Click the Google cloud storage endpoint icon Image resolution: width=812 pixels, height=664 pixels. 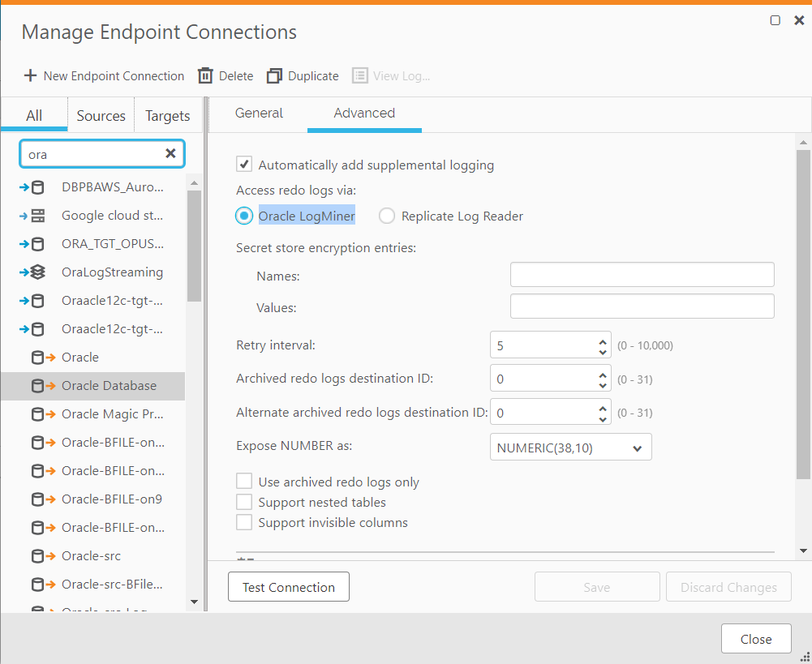[x=33, y=216]
